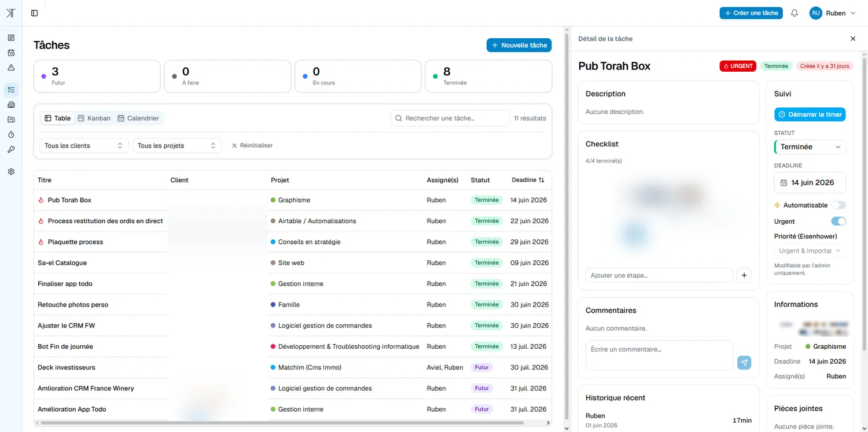Open the Amlioration CRM France Winery task
The image size is (868, 432).
[x=293, y=388]
